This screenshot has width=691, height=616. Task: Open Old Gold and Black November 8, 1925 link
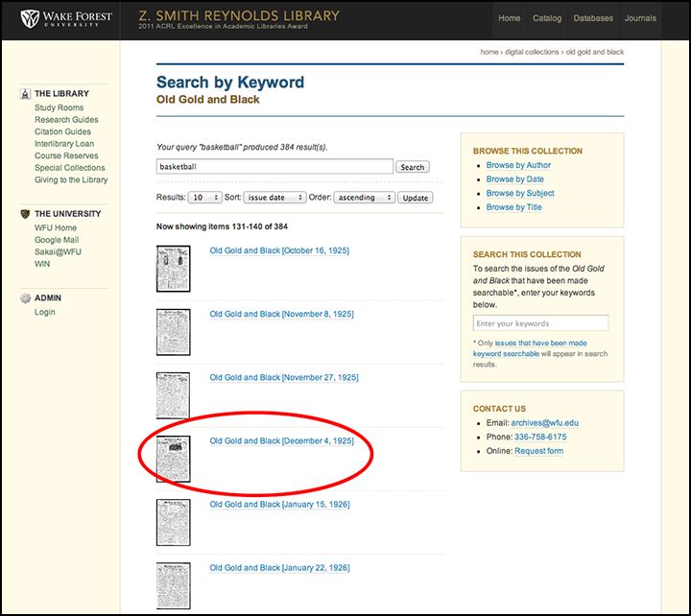coord(281,314)
